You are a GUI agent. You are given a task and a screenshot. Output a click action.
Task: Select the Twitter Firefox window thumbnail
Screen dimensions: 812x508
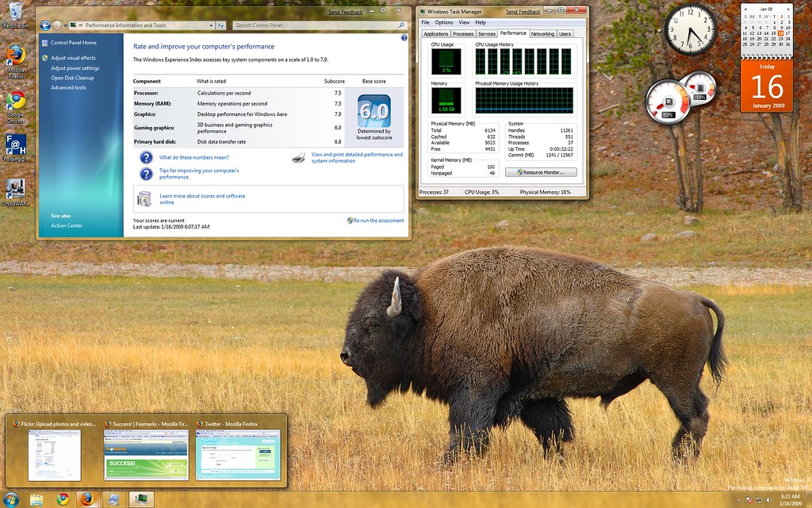tap(238, 451)
